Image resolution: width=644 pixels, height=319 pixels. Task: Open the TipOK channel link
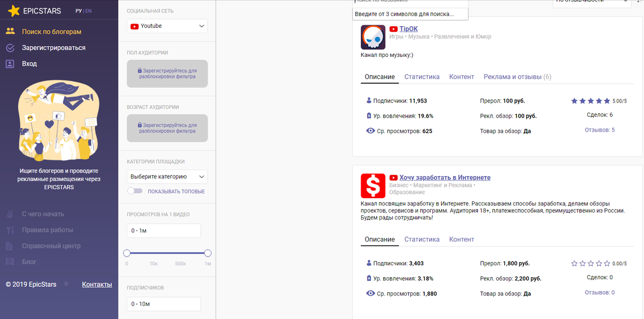click(x=408, y=29)
